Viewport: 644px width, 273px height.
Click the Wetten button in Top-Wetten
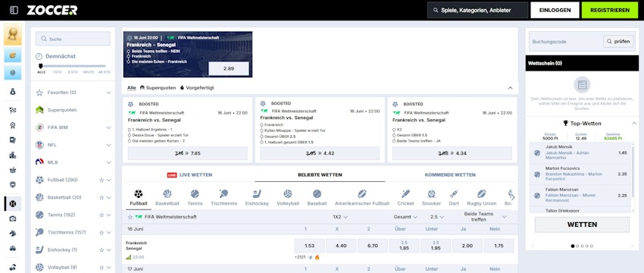click(x=582, y=225)
